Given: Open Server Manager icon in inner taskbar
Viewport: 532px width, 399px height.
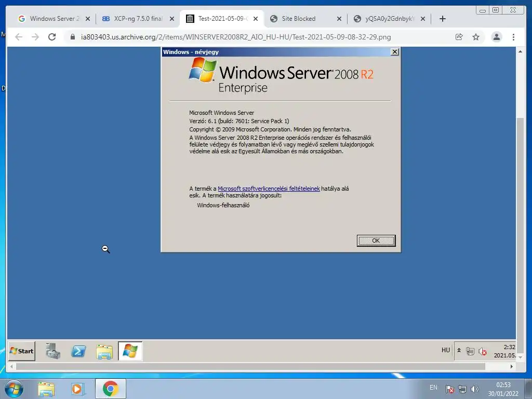Looking at the screenshot, I should [x=53, y=351].
